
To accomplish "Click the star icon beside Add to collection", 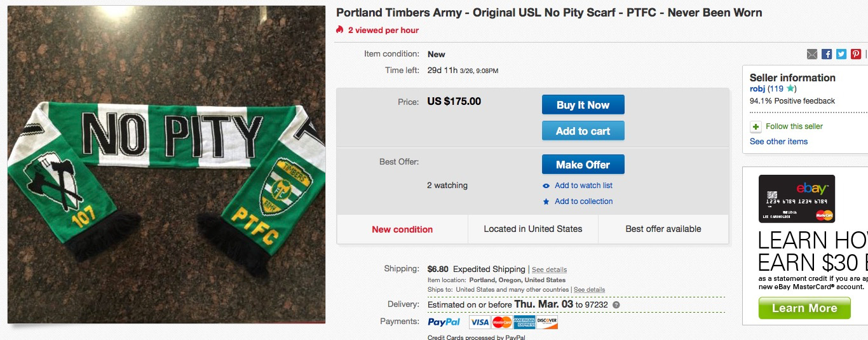I will click(546, 201).
